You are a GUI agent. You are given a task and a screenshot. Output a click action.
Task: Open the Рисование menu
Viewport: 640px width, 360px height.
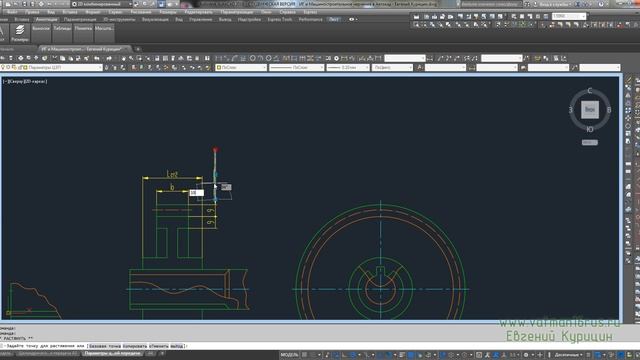[x=141, y=12]
